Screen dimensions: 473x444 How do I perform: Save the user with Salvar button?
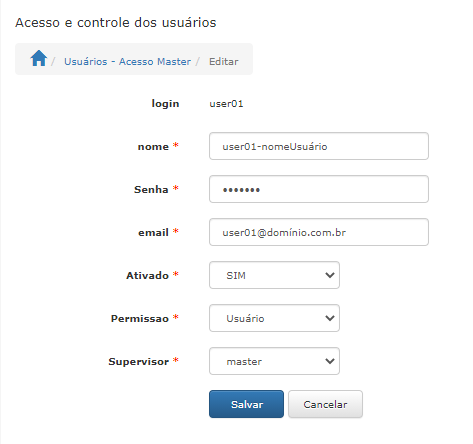[x=246, y=404]
